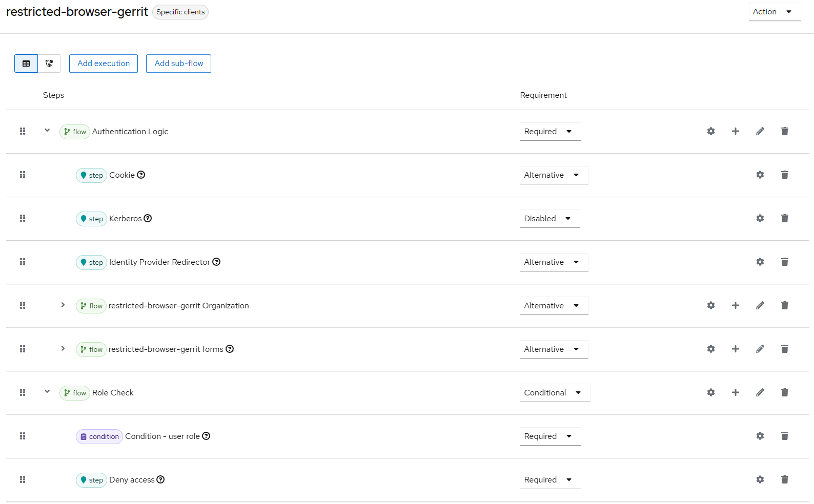The height and width of the screenshot is (504, 814).
Task: Delete the Cookie step
Action: pos(784,175)
